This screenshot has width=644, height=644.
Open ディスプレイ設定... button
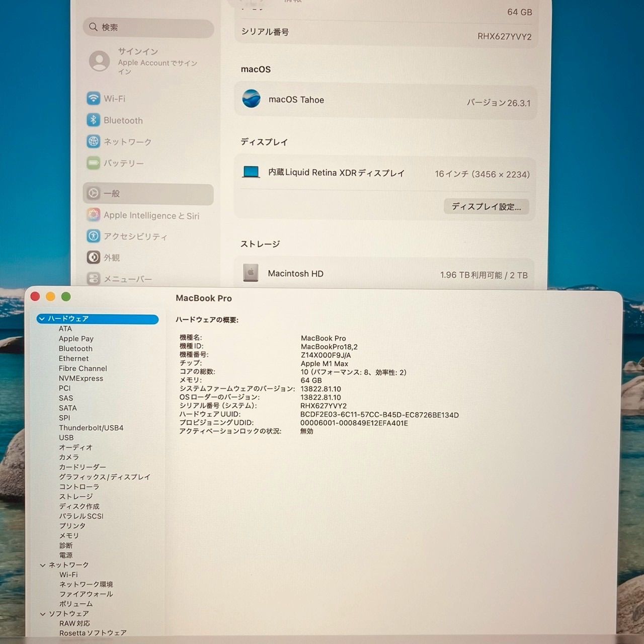(486, 207)
